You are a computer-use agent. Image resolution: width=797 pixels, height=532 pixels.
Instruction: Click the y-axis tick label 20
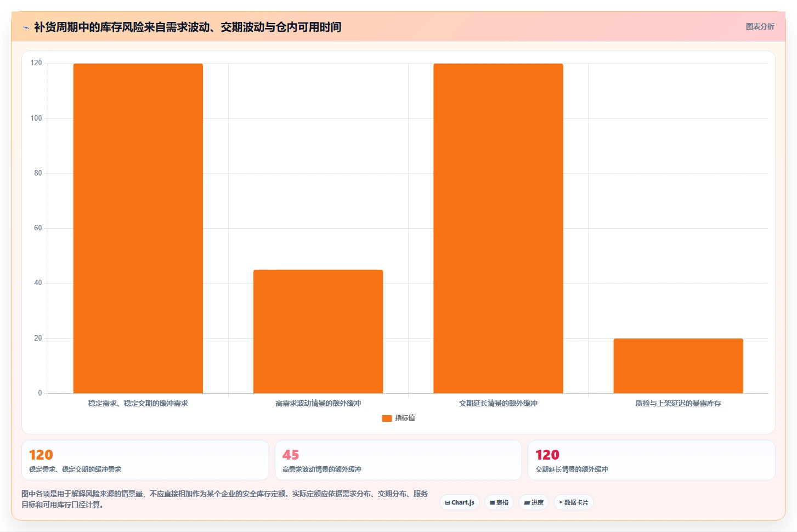click(x=38, y=338)
